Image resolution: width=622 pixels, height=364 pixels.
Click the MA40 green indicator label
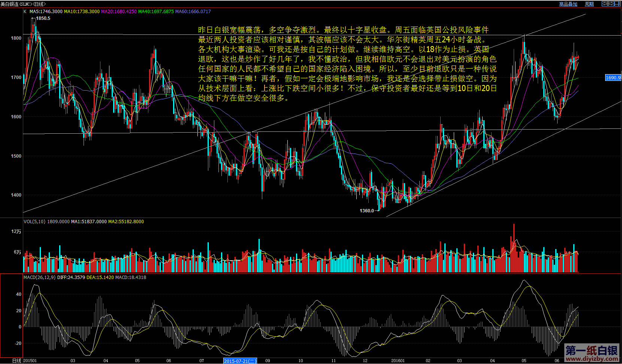pyautogui.click(x=156, y=12)
